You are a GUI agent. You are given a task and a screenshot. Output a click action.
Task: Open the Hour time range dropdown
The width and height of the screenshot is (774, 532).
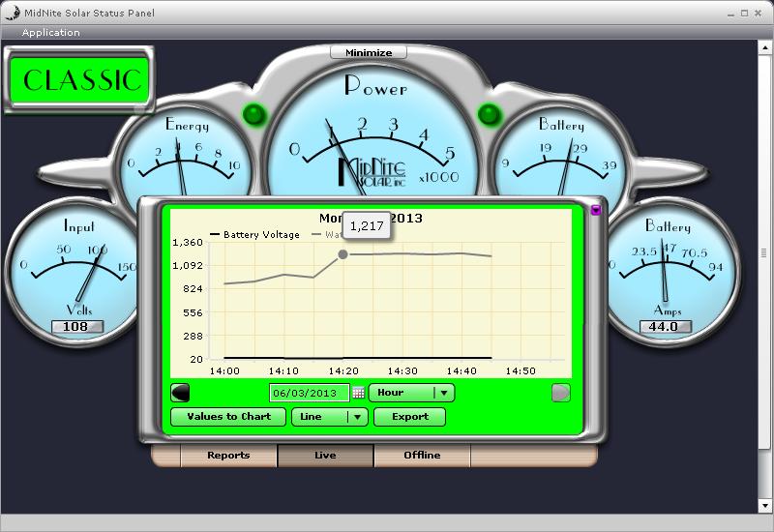pyautogui.click(x=411, y=393)
